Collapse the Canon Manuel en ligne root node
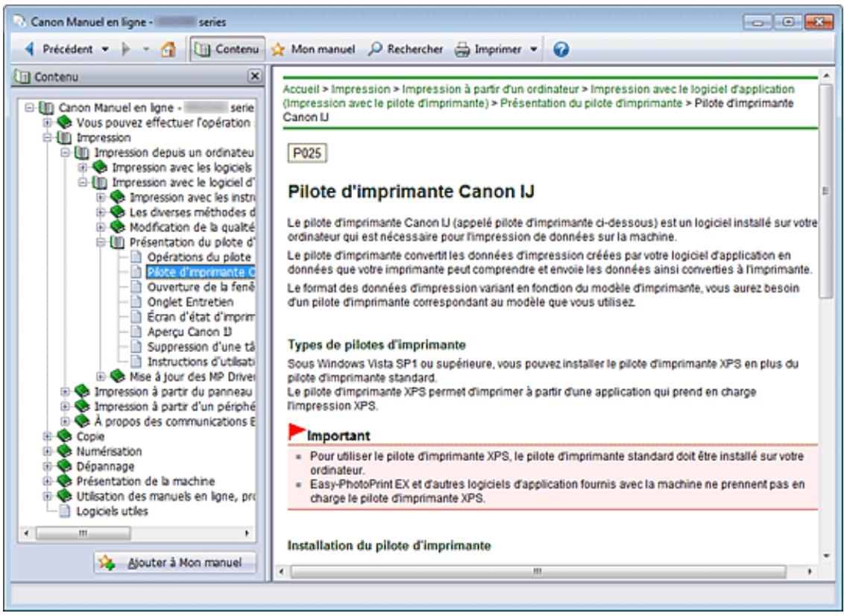 point(30,107)
